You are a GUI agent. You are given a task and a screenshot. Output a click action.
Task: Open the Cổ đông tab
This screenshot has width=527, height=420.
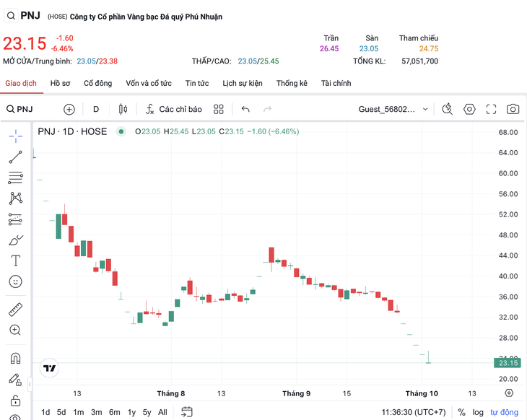(97, 83)
